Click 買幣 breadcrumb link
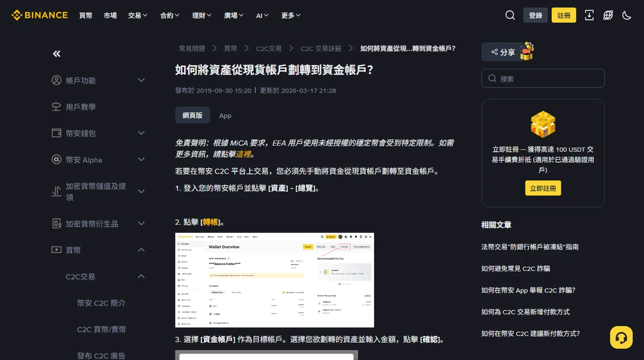This screenshot has height=360, width=644. [x=231, y=48]
